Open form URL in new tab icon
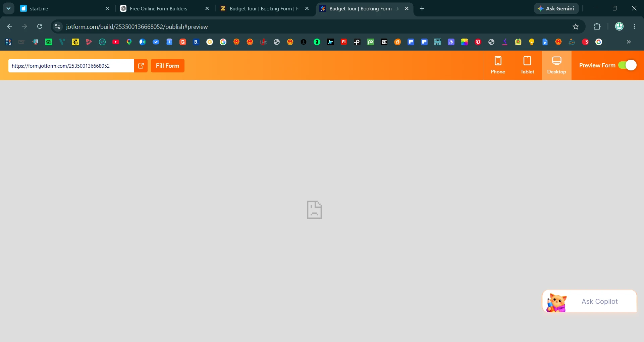 [x=141, y=66]
